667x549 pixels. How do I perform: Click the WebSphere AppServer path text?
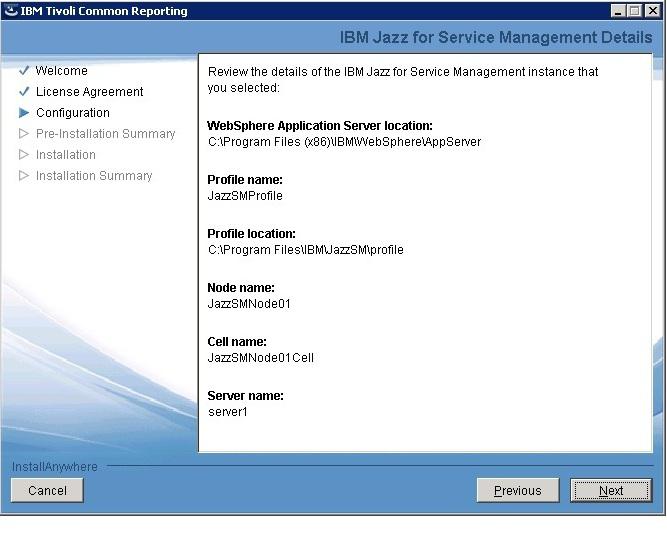[x=345, y=142]
